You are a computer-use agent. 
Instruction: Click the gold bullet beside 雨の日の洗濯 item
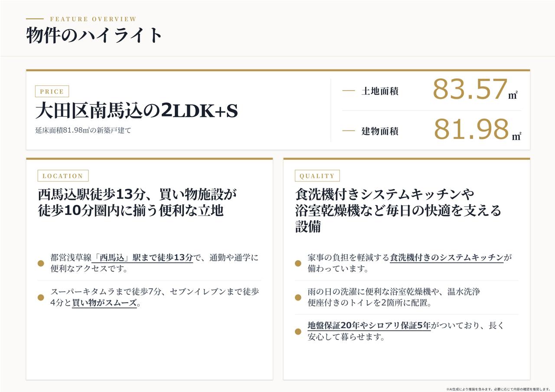(x=298, y=297)
